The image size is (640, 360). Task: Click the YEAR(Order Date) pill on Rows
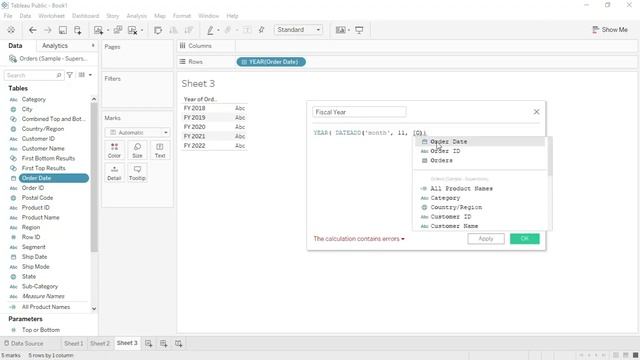point(271,62)
